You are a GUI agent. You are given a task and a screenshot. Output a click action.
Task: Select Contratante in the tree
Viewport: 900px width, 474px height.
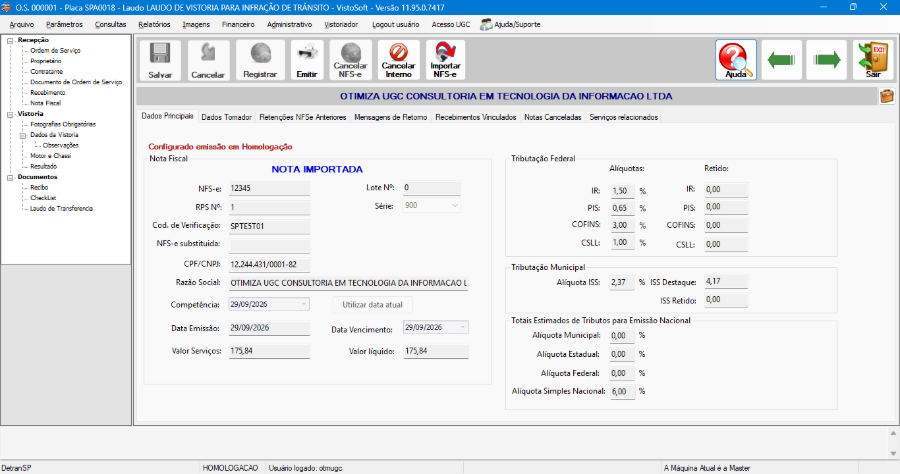click(46, 72)
